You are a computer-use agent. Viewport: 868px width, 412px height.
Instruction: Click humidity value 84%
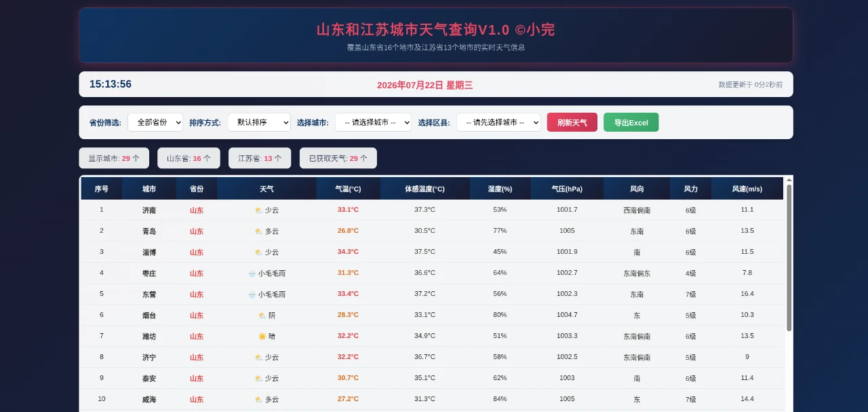tap(500, 399)
